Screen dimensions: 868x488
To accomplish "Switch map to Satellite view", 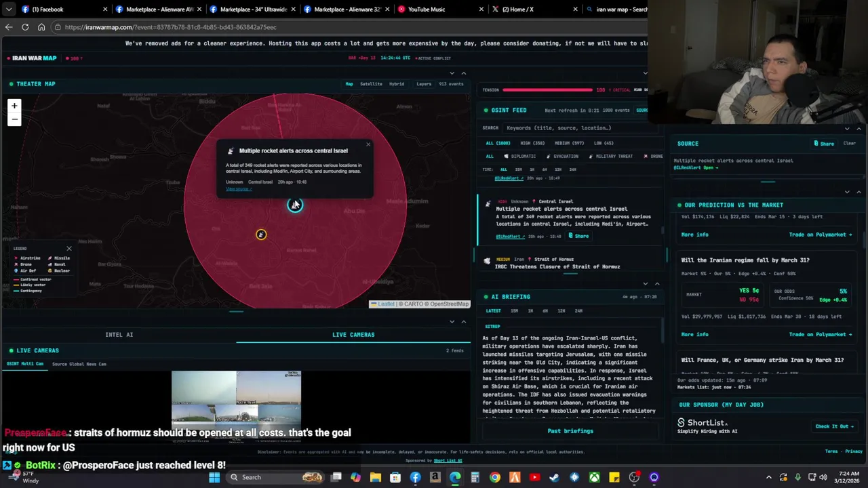I will point(371,84).
